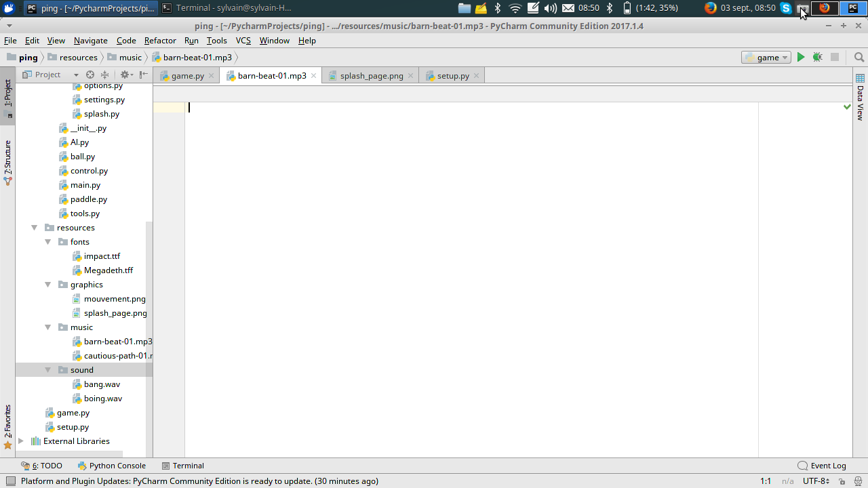This screenshot has width=868, height=488.
Task: Click the scroll from source target icon
Action: (90, 75)
